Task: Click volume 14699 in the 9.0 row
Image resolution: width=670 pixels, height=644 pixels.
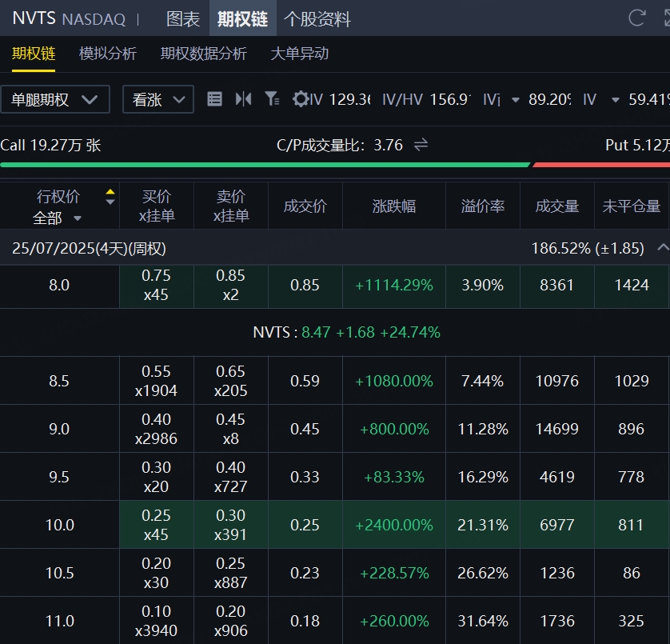Action: coord(556,429)
